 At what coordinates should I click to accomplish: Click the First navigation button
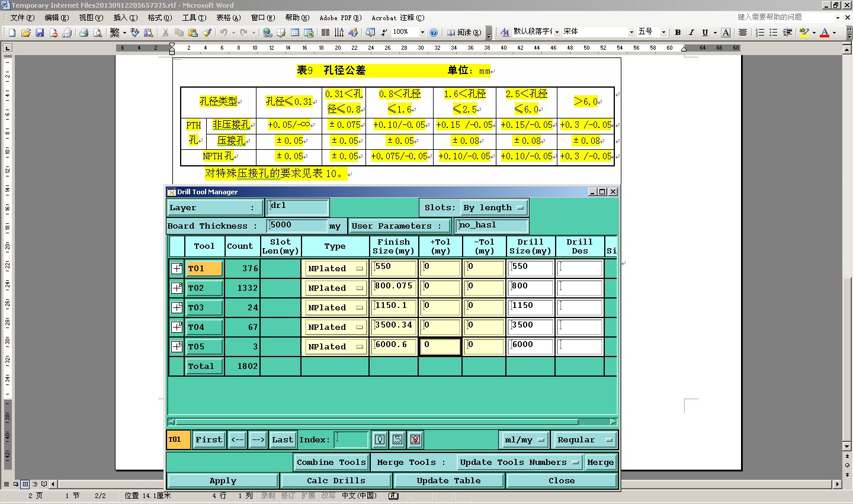point(209,439)
